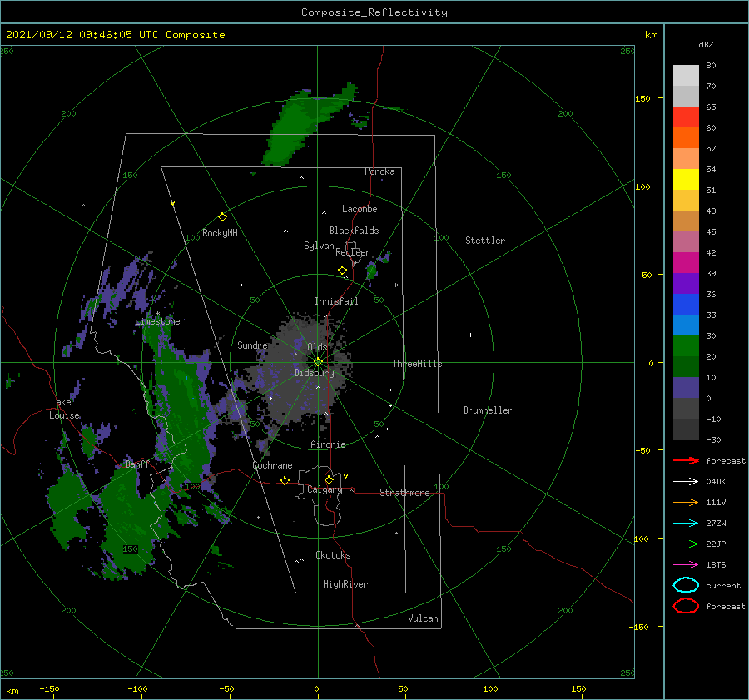Select the 54 dBZ yellow color swatch
This screenshot has width=749, height=700.
click(x=686, y=179)
